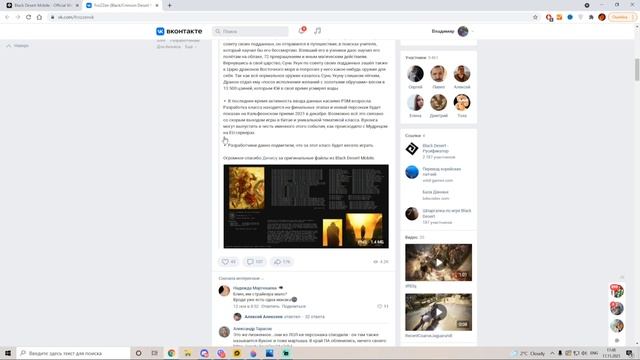Close the Black Desert Mobile tab

pyautogui.click(x=77, y=5)
